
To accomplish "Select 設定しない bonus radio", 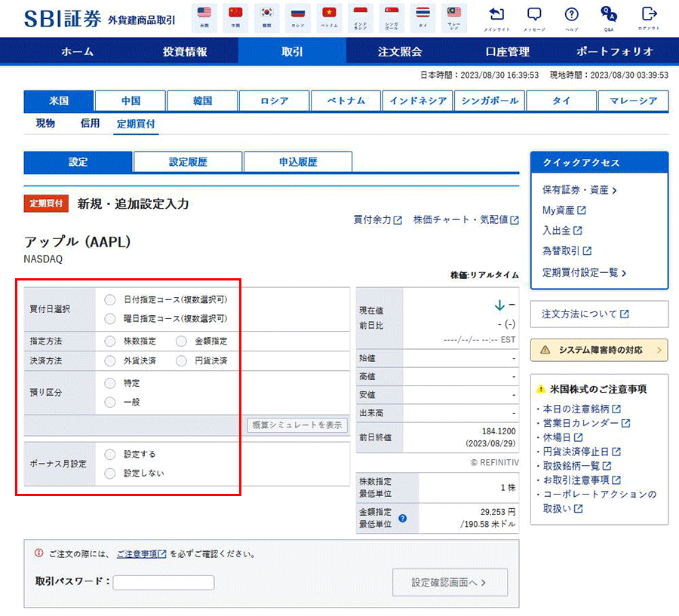I will 110,473.
